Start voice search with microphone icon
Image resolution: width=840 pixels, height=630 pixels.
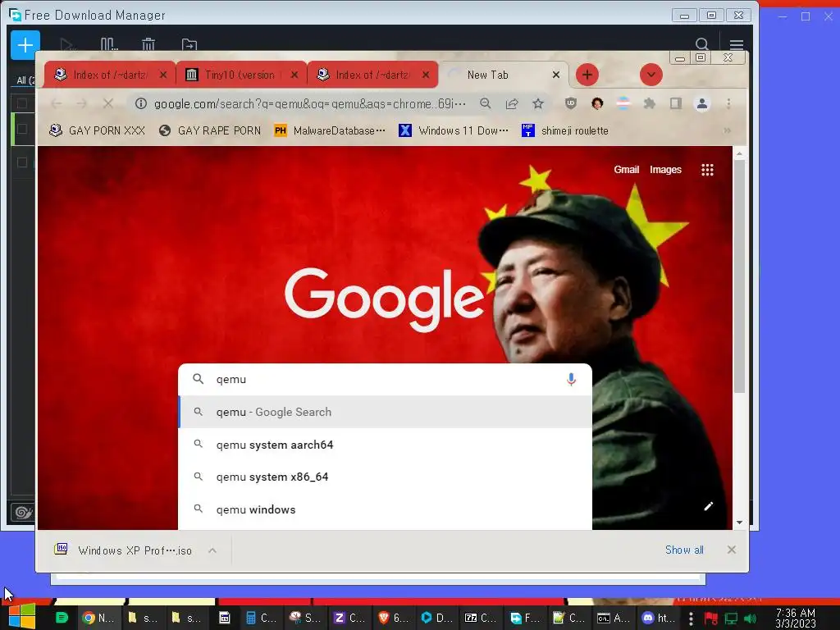[x=571, y=379]
